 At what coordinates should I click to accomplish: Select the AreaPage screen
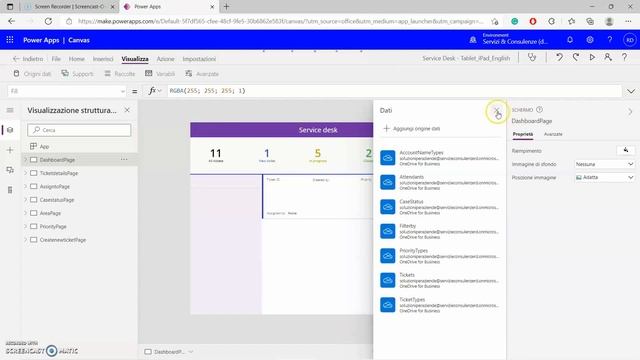(x=50, y=213)
